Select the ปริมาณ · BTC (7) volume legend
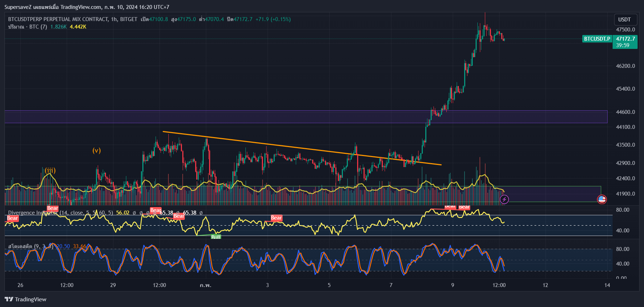 27,27
